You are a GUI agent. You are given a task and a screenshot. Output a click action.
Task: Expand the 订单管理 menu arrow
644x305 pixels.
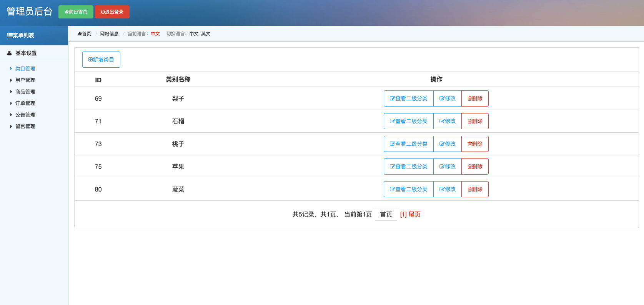pyautogui.click(x=11, y=103)
